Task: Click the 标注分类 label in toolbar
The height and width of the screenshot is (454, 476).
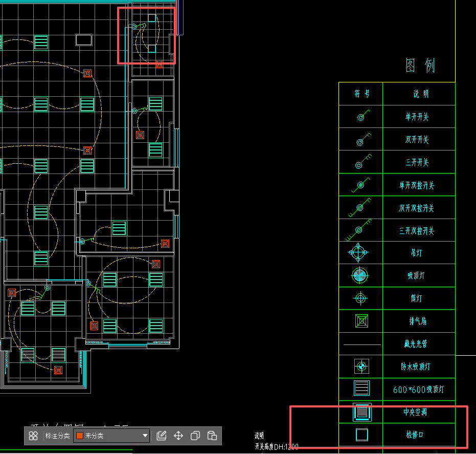Action: pyautogui.click(x=57, y=436)
